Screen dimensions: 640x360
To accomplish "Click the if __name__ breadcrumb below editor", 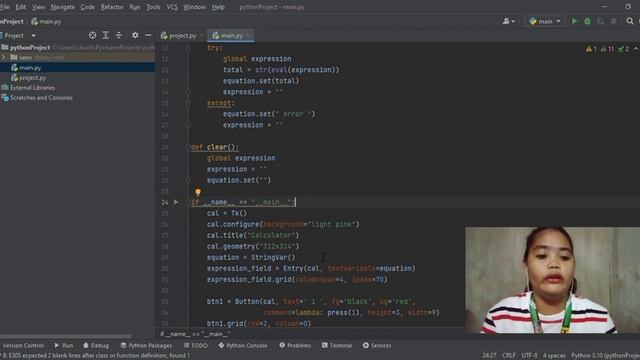I will point(194,334).
